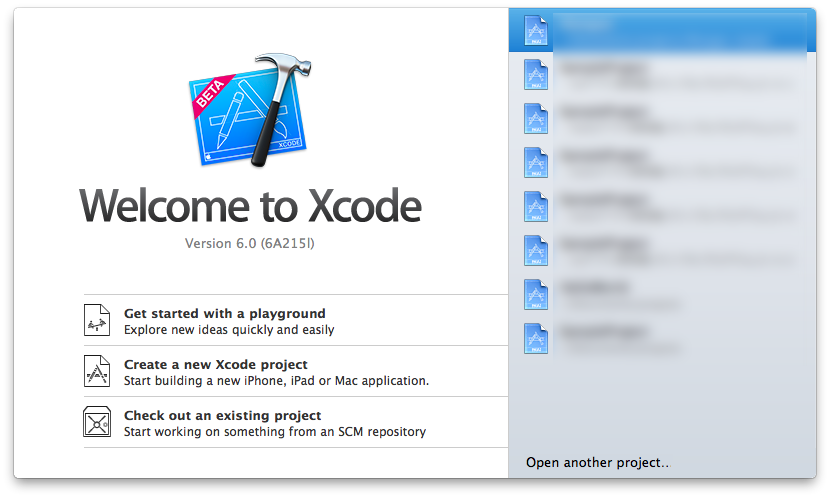The image size is (830, 498).
Task: Click the fourth recent project file icon
Action: [x=536, y=162]
